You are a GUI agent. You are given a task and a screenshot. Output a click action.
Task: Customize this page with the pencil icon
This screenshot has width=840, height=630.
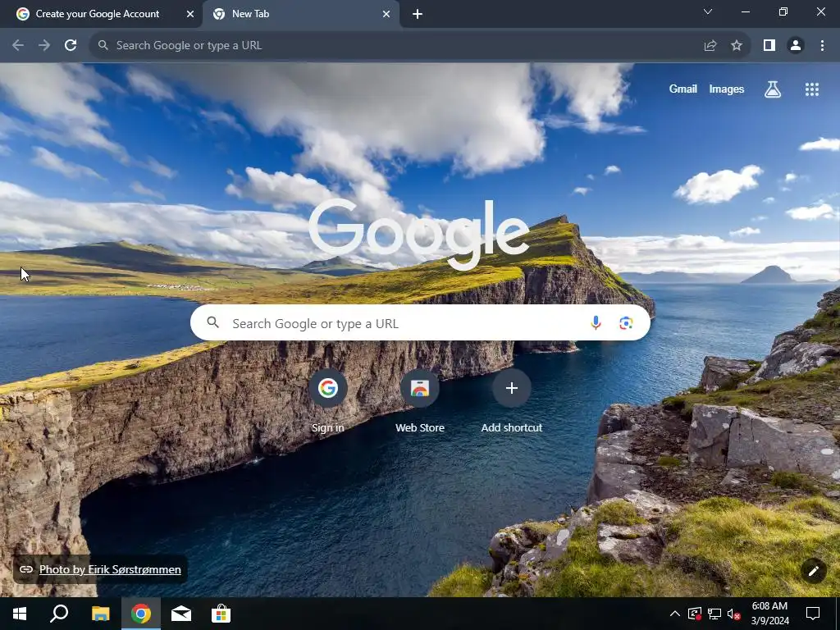tap(813, 571)
